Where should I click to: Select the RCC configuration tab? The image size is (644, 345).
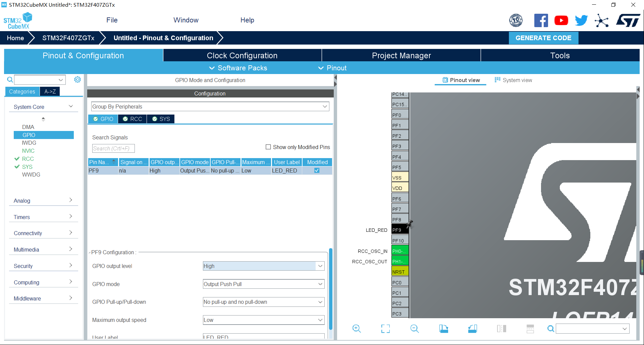pyautogui.click(x=132, y=119)
